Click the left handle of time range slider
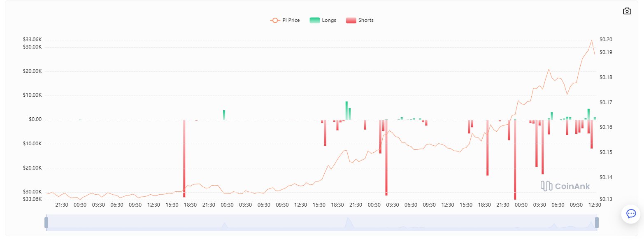This screenshot has width=644, height=249. point(46,223)
